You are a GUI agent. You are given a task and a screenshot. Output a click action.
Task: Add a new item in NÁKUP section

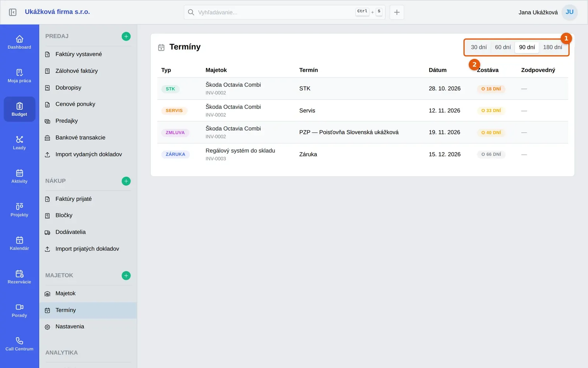click(126, 181)
